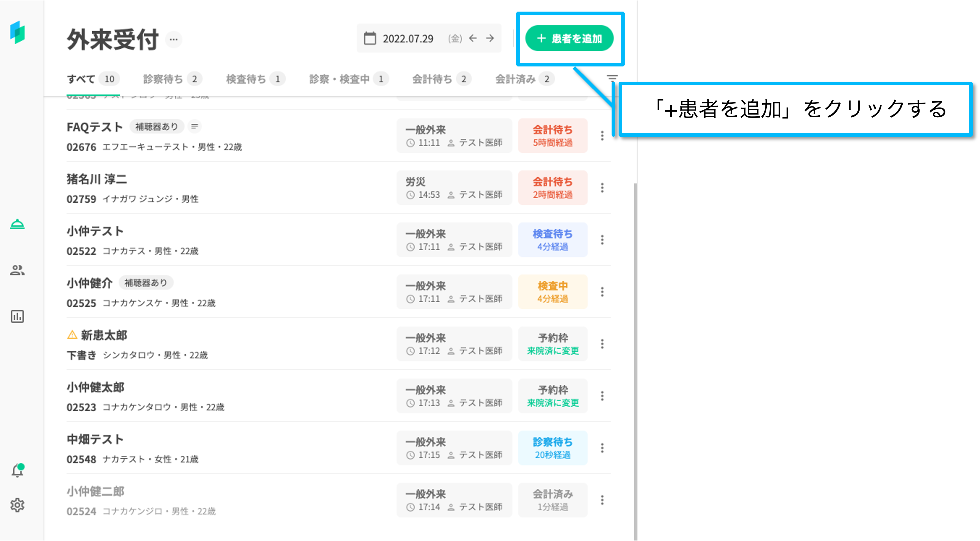
Task: Click 会計待ち status for 猪名川 淳二
Action: click(x=553, y=188)
